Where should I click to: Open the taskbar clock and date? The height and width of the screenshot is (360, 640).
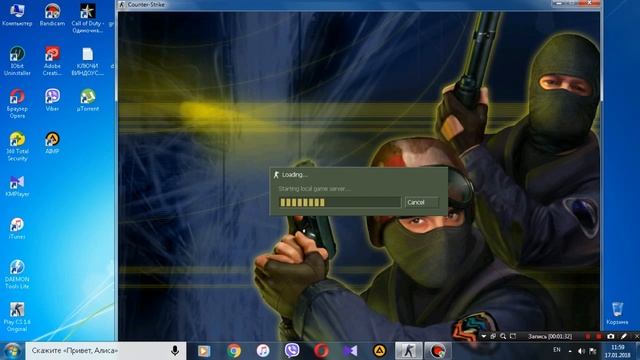click(x=618, y=351)
